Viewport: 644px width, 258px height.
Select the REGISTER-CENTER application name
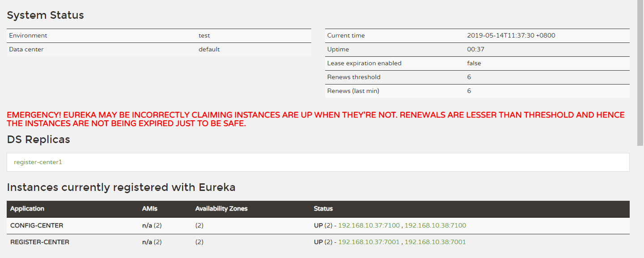coord(40,242)
